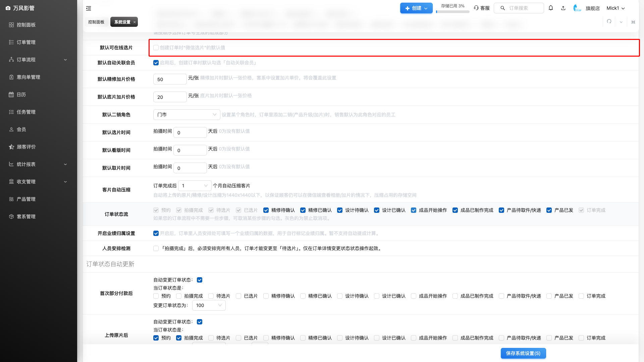
Task: Open 任务管理 menu item
Action: 26,112
